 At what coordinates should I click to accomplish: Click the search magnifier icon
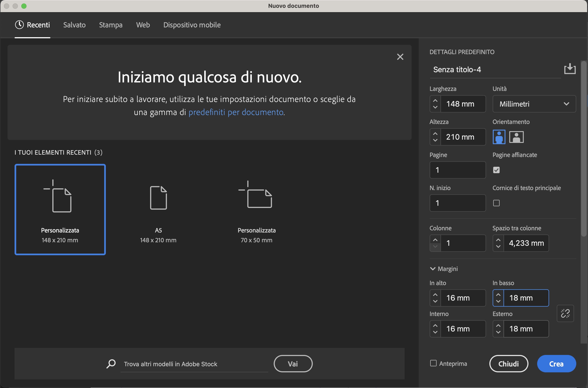111,363
